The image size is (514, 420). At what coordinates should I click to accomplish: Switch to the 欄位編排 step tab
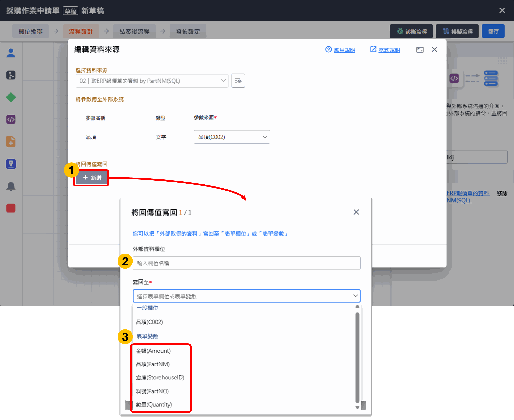(30, 31)
